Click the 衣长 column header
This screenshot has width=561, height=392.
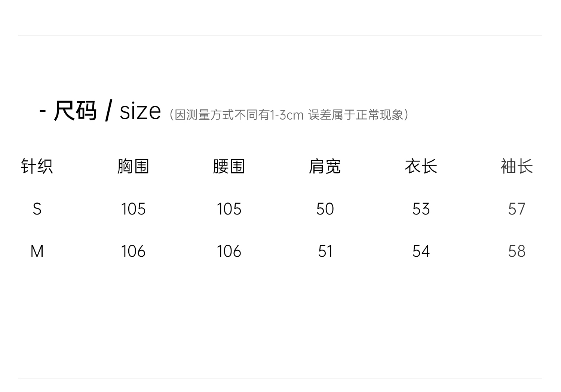421,166
